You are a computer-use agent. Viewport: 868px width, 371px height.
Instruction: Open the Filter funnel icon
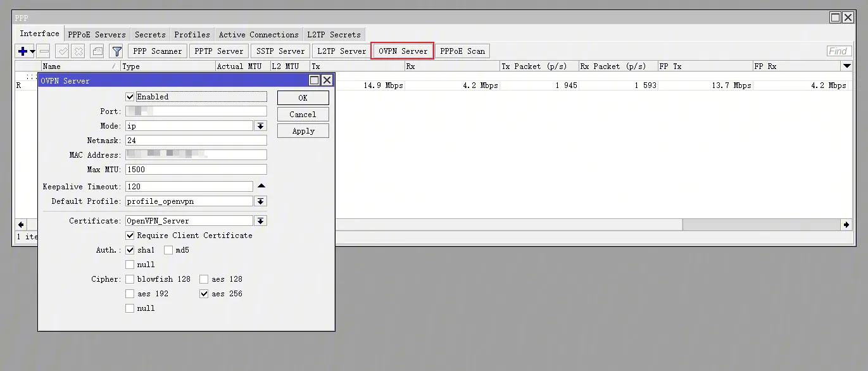point(116,51)
